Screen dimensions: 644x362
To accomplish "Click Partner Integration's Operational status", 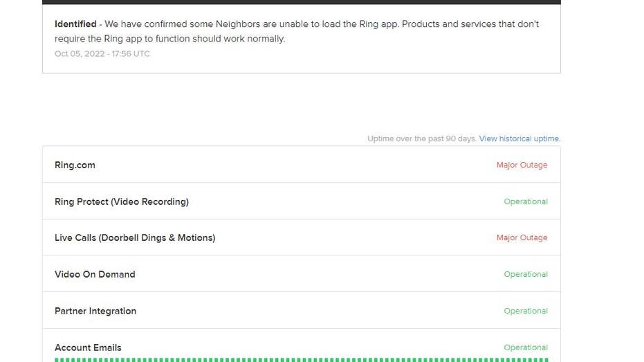I will point(526,311).
